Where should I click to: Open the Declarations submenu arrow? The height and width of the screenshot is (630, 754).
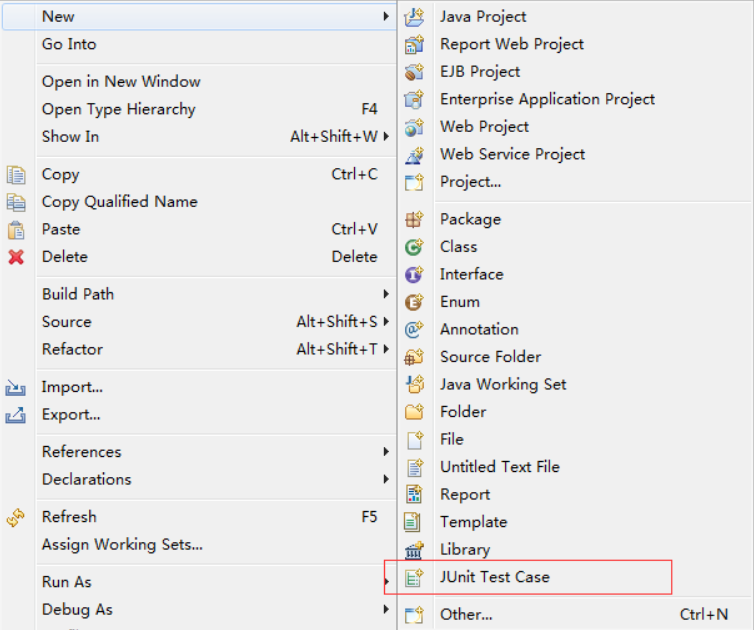click(x=386, y=479)
